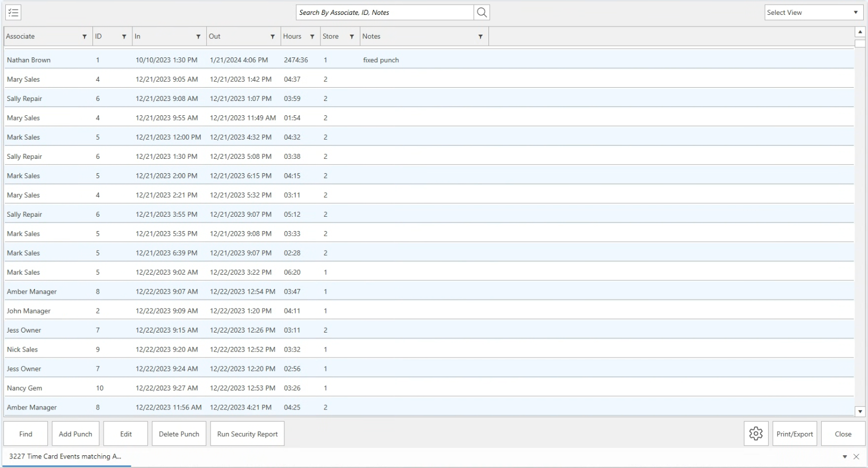Viewport: 868px width, 468px height.
Task: Click the 12/21/2023 4:32 PM Out cell
Action: pyautogui.click(x=241, y=137)
